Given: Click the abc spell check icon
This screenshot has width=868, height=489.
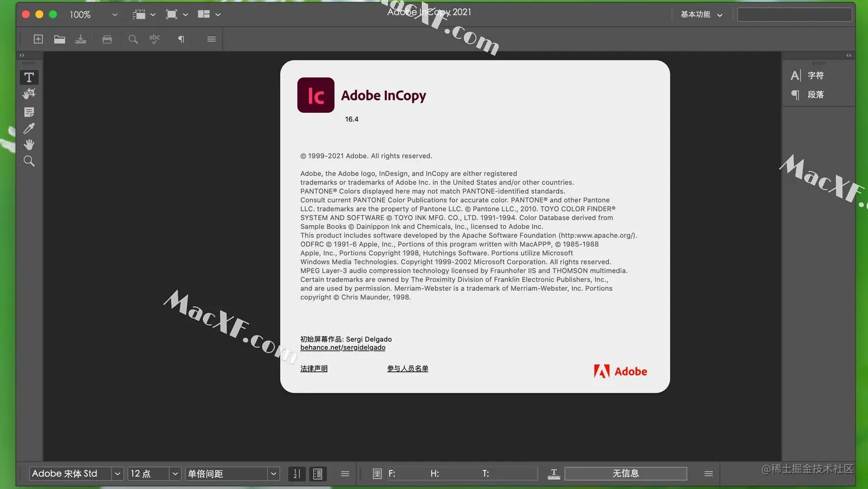Looking at the screenshot, I should click(x=154, y=38).
